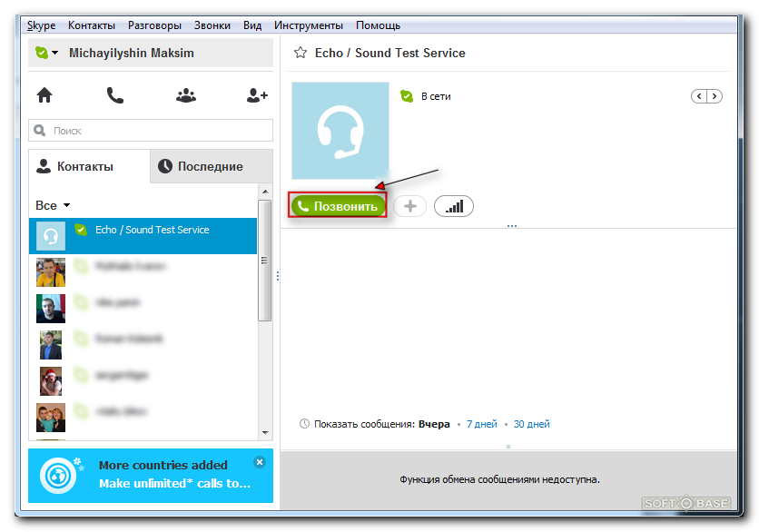The image size is (759, 532).
Task: Check the call quality signal bars button
Action: [x=454, y=206]
